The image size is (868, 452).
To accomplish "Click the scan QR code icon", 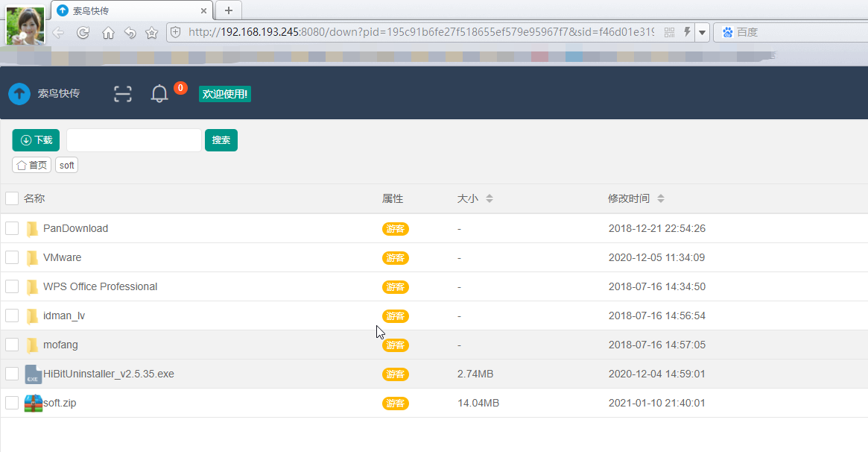I will click(x=122, y=94).
